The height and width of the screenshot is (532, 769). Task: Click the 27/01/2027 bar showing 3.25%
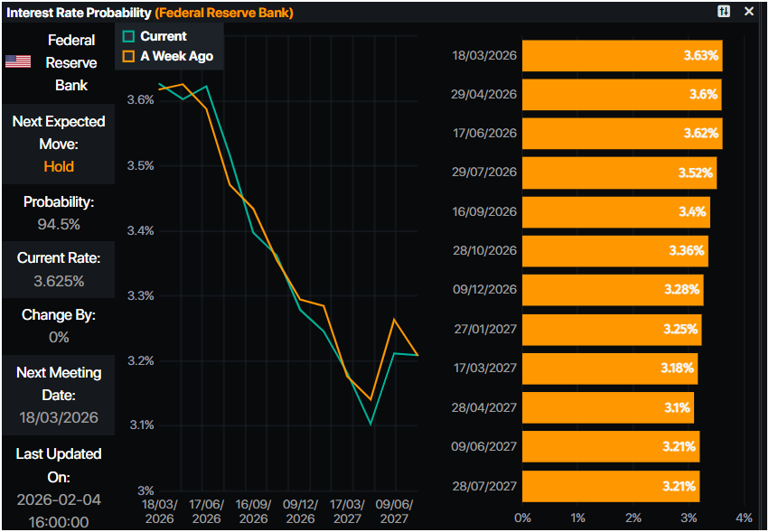coord(612,329)
